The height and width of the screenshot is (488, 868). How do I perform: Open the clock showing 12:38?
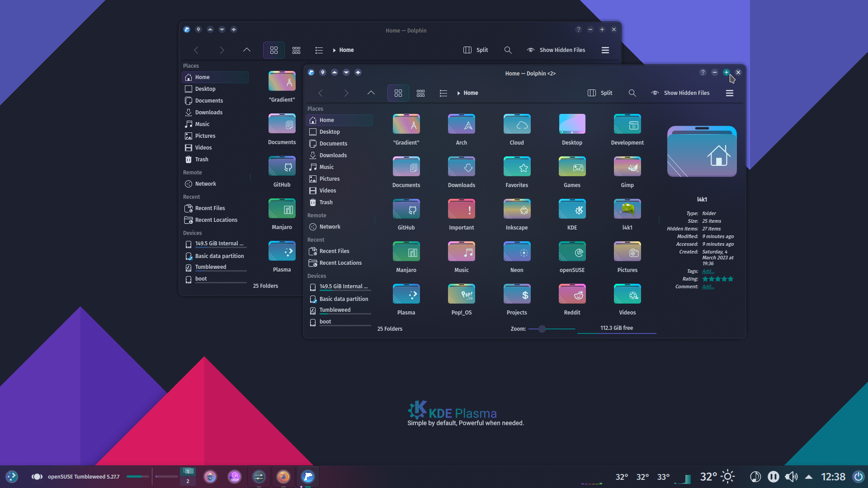pos(833,477)
